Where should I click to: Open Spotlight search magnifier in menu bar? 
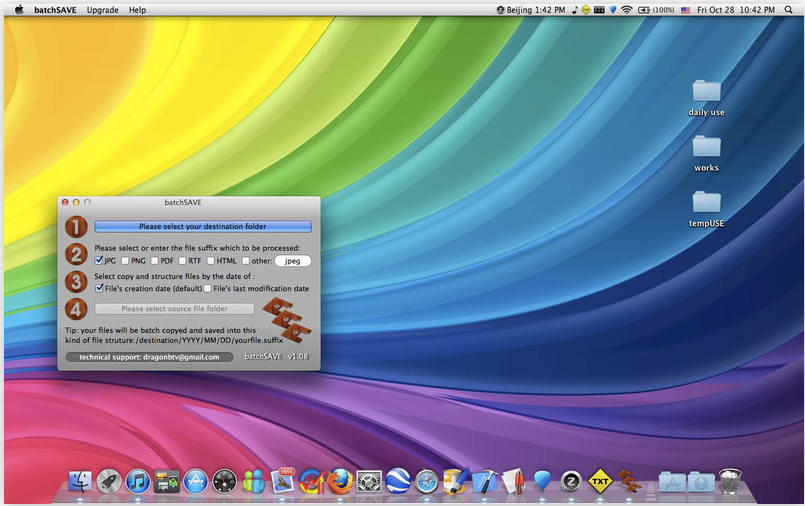[789, 10]
